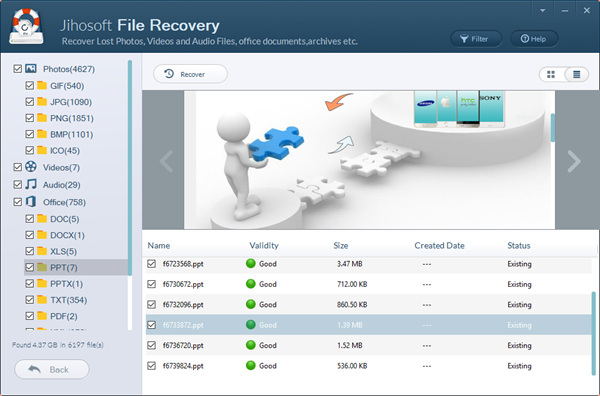The height and width of the screenshot is (396, 600).
Task: Show next preview with right arrow
Action: click(574, 161)
